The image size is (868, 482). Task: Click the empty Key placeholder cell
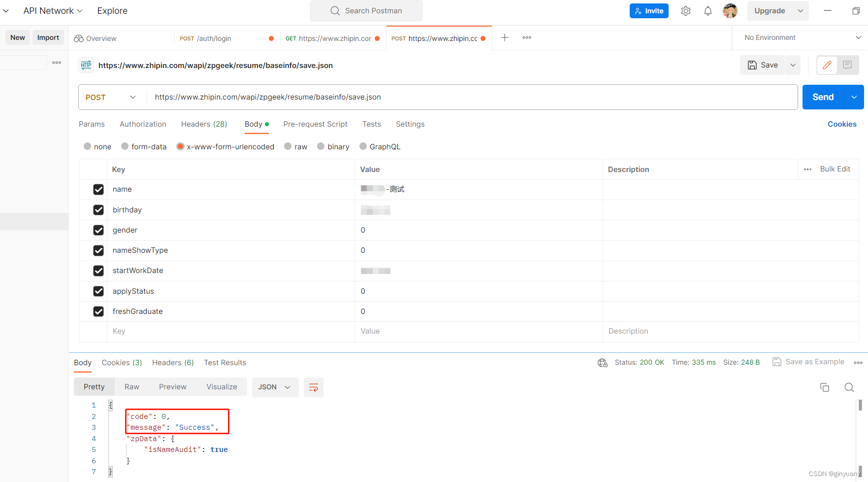[x=231, y=332]
